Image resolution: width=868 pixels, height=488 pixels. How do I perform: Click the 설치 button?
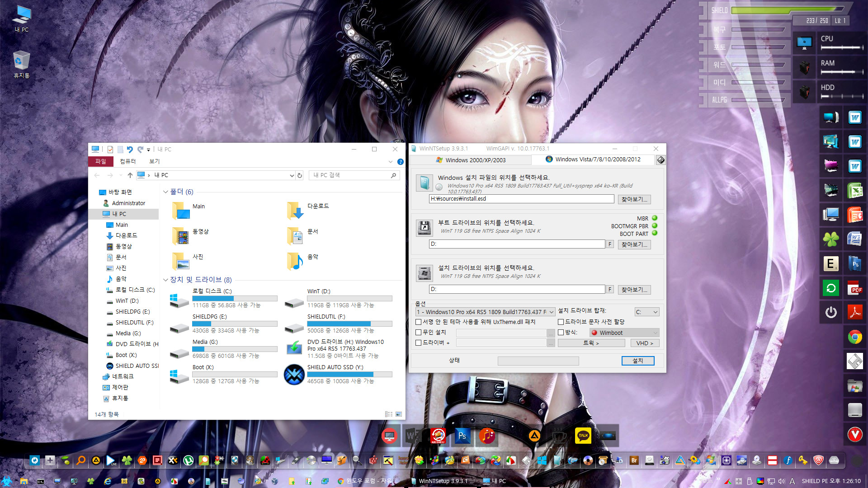click(x=638, y=361)
